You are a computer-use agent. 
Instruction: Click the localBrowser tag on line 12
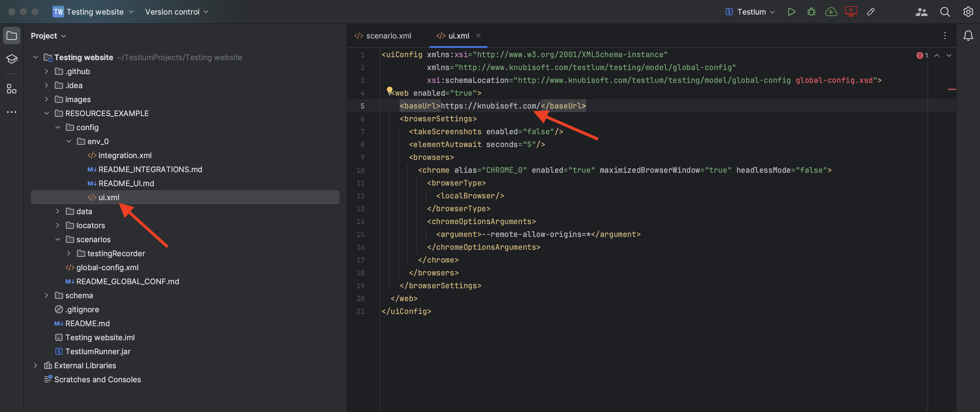470,196
